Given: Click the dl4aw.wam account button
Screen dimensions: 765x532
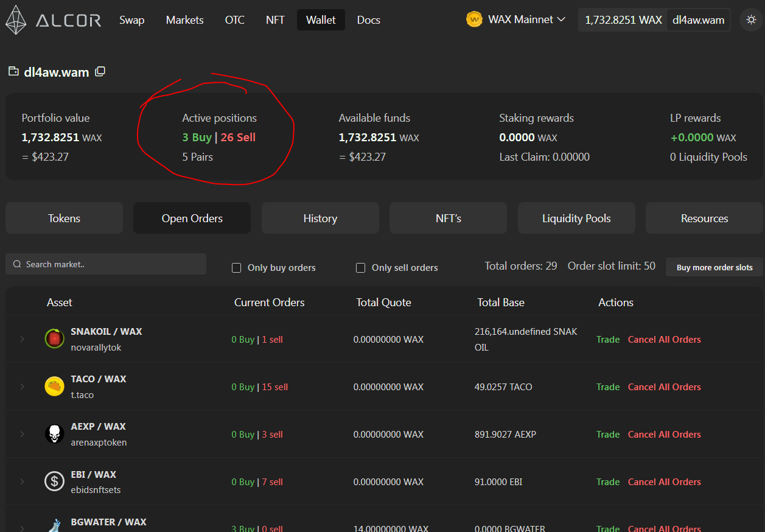Looking at the screenshot, I should (698, 20).
